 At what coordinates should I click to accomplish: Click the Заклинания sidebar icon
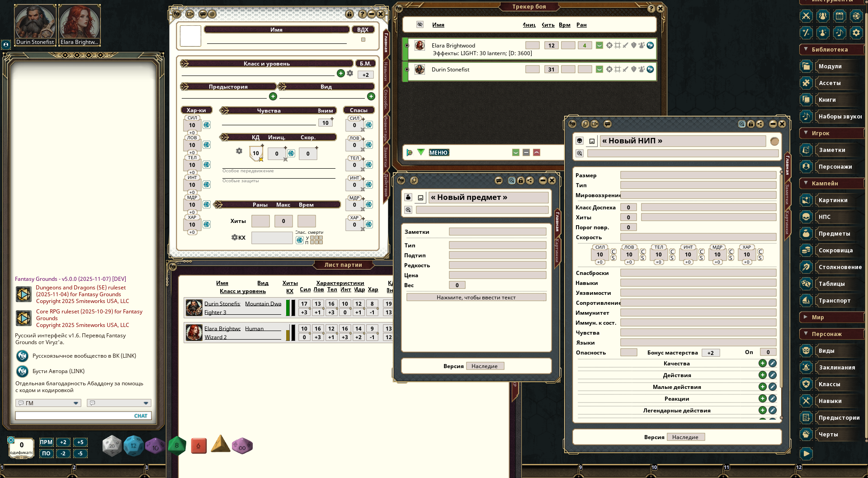806,368
